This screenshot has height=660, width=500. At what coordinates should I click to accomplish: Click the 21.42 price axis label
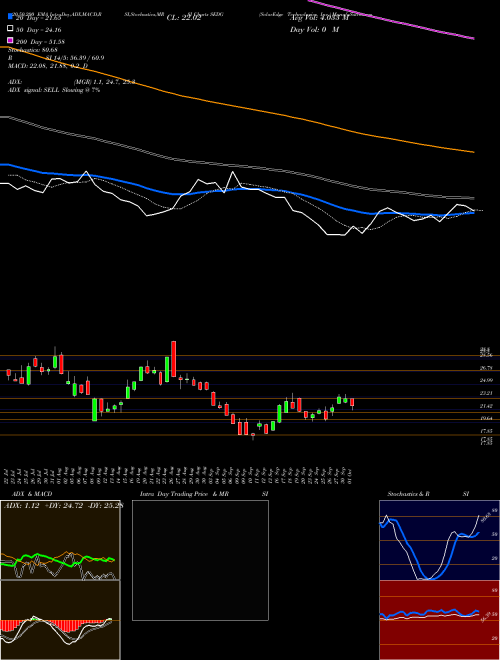pos(486,406)
